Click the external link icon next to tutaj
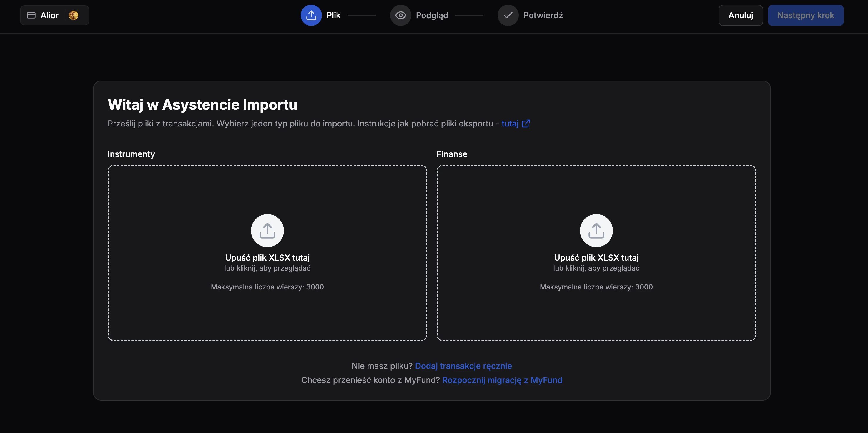The height and width of the screenshot is (433, 868). pos(526,124)
